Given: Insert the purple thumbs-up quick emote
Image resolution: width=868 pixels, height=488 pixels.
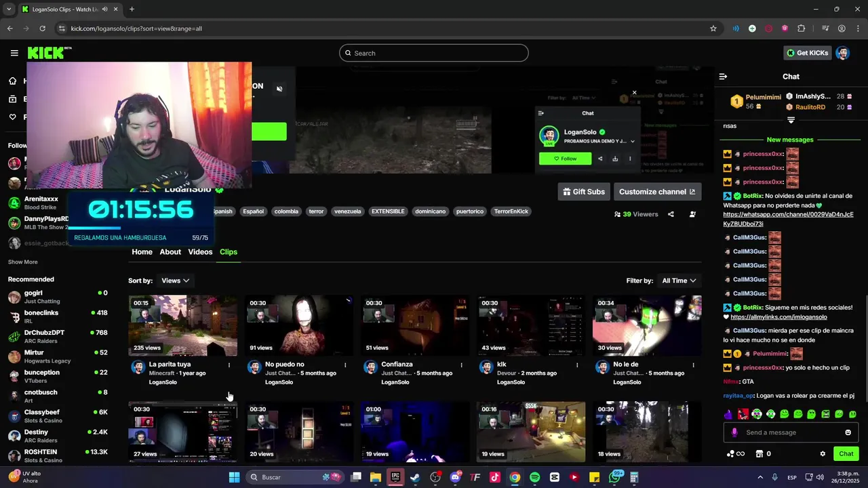Looking at the screenshot, I should tap(729, 414).
